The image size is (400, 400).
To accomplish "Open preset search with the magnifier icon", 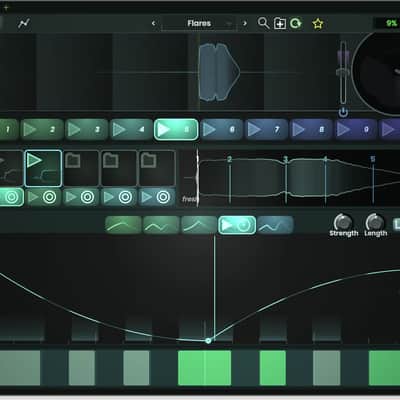I will click(263, 23).
